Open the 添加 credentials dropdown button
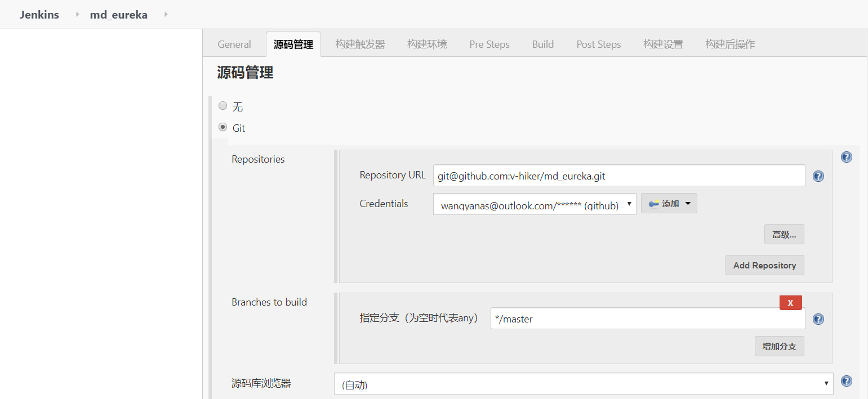This screenshot has height=399, width=868. pyautogui.click(x=669, y=204)
